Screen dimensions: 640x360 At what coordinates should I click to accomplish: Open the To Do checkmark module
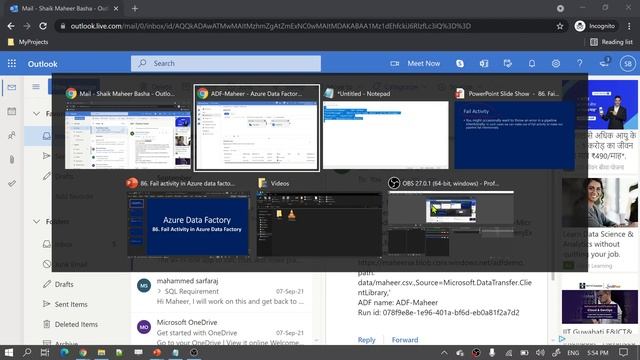12,183
